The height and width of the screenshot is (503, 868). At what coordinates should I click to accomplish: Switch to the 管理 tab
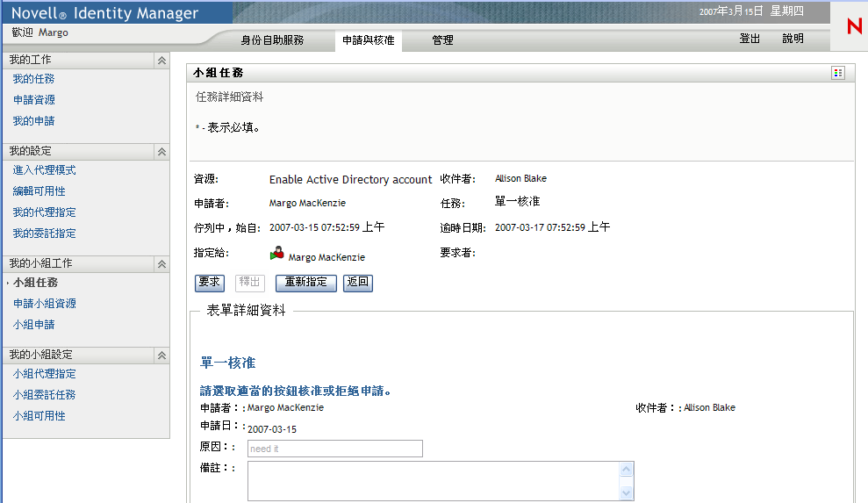tap(443, 40)
